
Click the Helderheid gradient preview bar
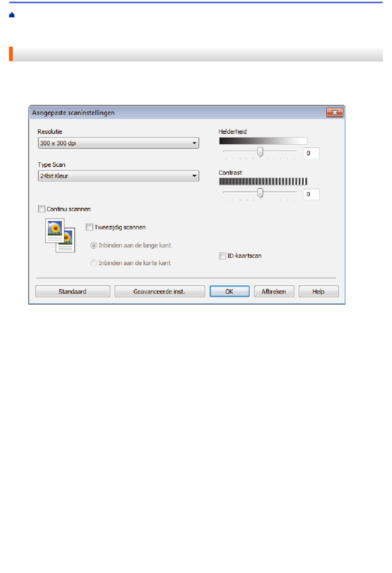tap(263, 141)
